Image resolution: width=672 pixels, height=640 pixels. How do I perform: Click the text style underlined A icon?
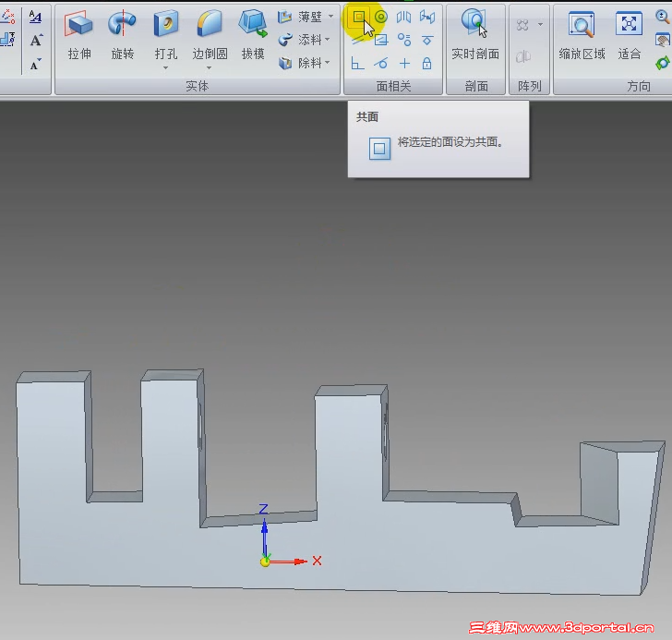[x=35, y=18]
